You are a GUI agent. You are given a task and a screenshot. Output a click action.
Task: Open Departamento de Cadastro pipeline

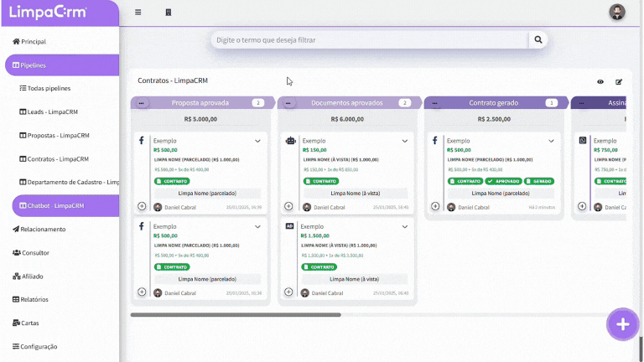pyautogui.click(x=69, y=182)
